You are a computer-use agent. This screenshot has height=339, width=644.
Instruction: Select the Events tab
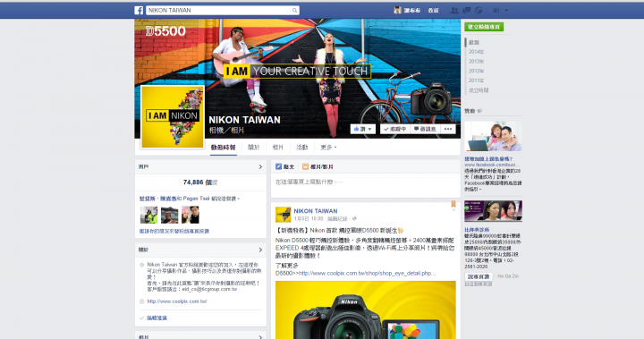[302, 147]
